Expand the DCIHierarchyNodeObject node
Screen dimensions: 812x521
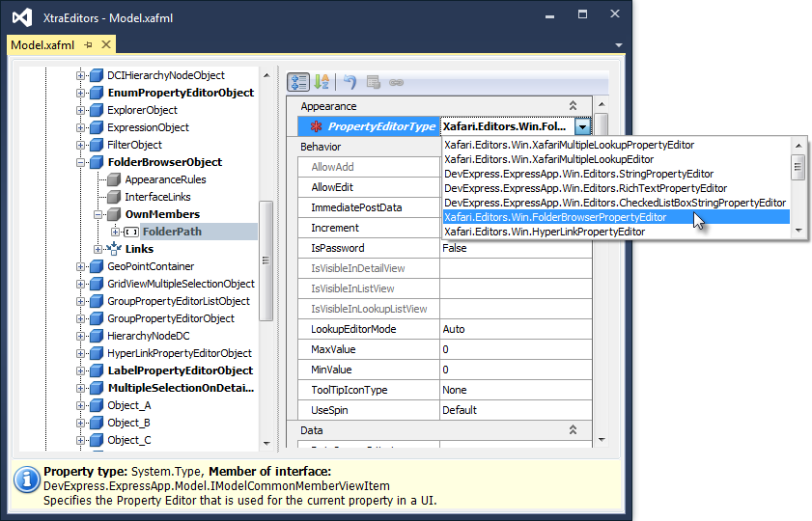coord(80,75)
